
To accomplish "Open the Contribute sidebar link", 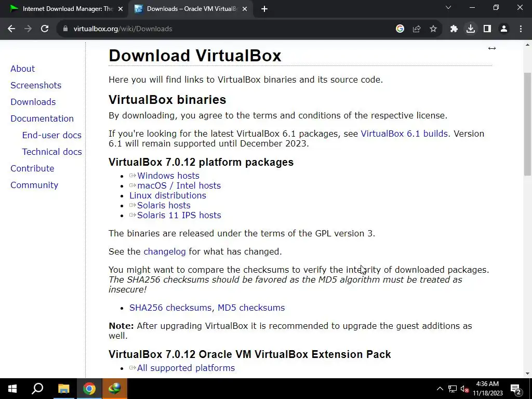I will click(x=32, y=168).
